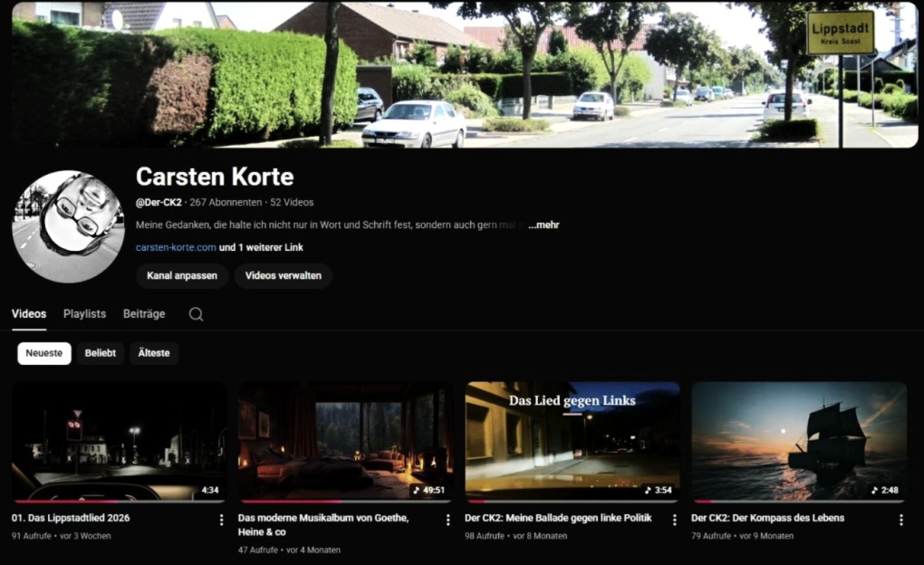Open the sailing ship video thumbnail
The width and height of the screenshot is (924, 565).
click(x=799, y=441)
